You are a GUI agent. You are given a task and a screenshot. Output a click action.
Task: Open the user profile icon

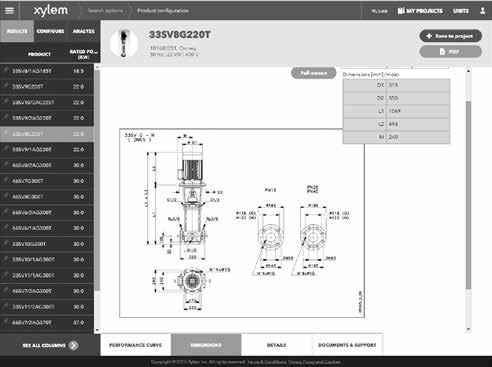[482, 11]
